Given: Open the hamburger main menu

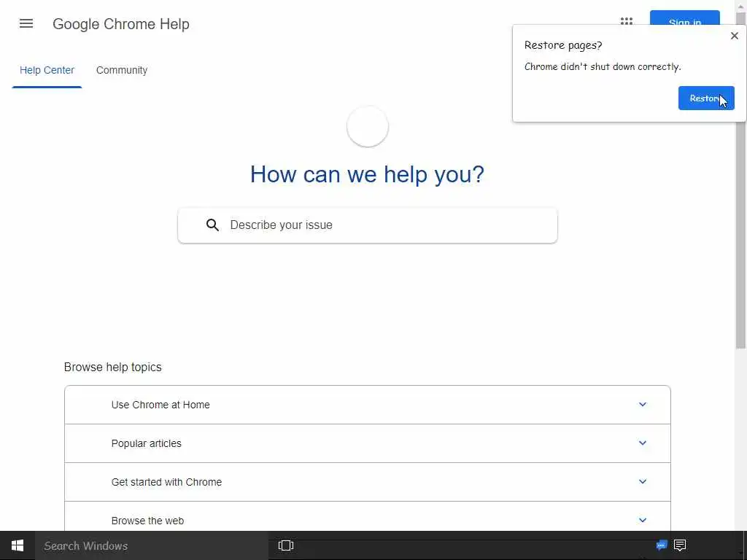Looking at the screenshot, I should pos(26,23).
